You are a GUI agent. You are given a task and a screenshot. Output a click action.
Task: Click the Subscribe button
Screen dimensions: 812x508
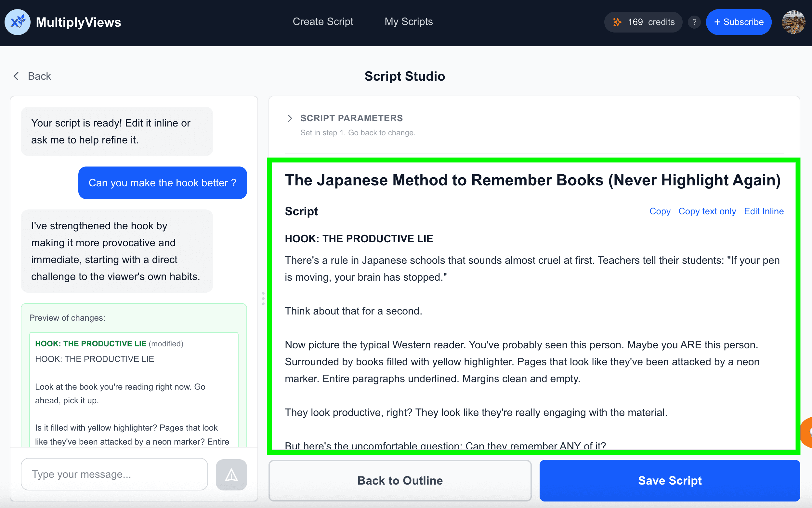[x=738, y=22]
